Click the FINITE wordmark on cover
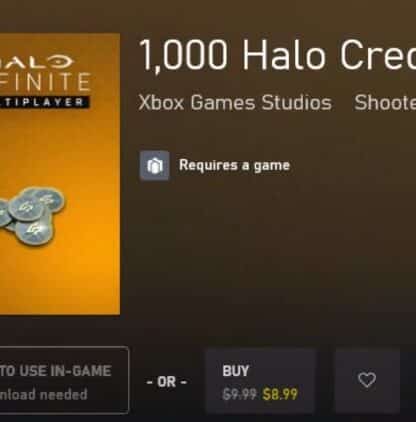Image resolution: width=416 pixels, height=422 pixels. click(45, 82)
